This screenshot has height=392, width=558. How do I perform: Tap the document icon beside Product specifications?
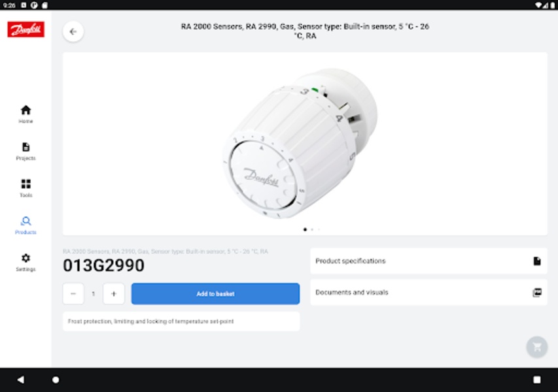point(537,261)
